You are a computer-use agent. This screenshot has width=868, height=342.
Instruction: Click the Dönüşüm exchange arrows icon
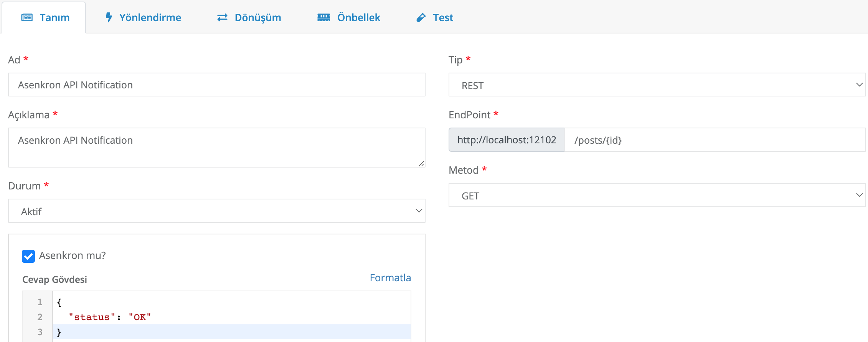pyautogui.click(x=223, y=18)
